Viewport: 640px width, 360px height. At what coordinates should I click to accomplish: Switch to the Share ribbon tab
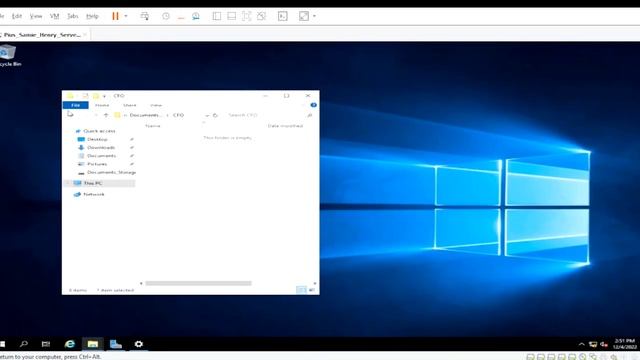pyautogui.click(x=129, y=105)
